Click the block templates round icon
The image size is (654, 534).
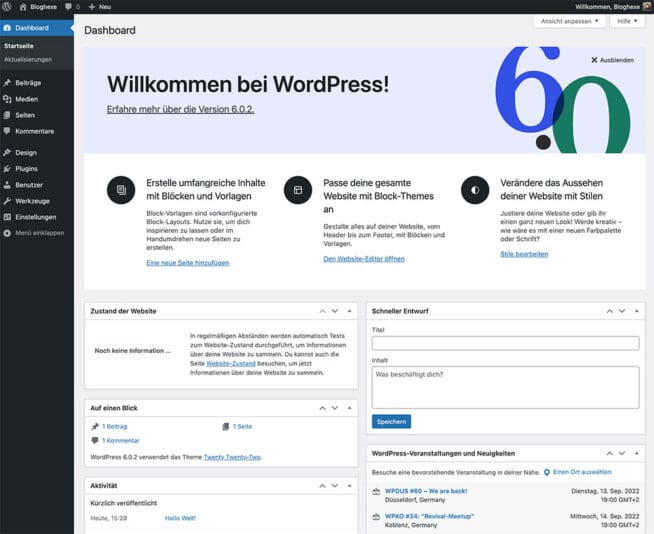[121, 190]
